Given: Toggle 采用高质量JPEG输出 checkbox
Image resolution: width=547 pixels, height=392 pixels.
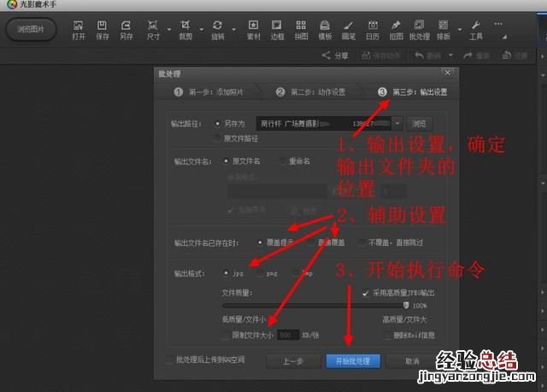Looking at the screenshot, I should tap(365, 293).
